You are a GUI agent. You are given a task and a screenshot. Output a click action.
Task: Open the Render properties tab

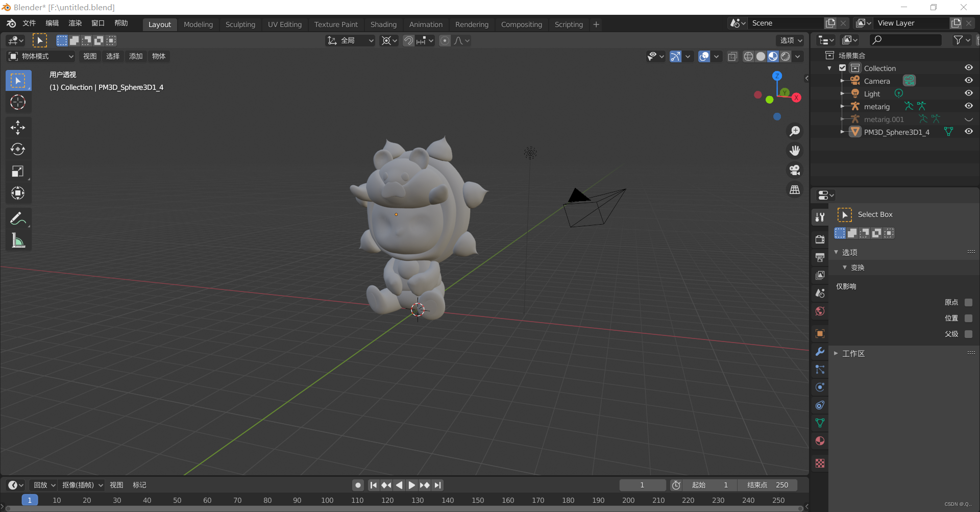(x=820, y=239)
